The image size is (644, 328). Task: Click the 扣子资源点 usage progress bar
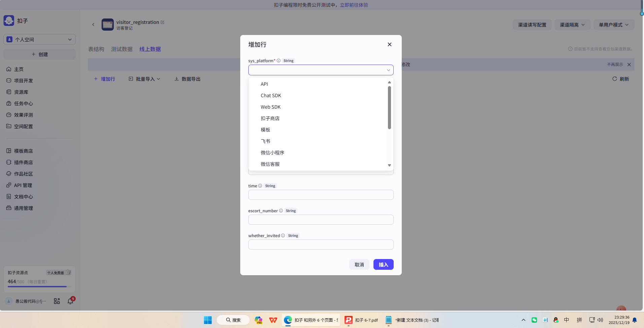click(37, 286)
